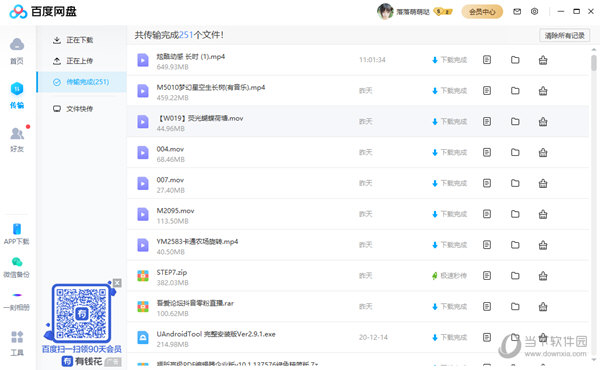Open containing folder for M2095.mov
This screenshot has height=370, width=600.
pos(515,214)
